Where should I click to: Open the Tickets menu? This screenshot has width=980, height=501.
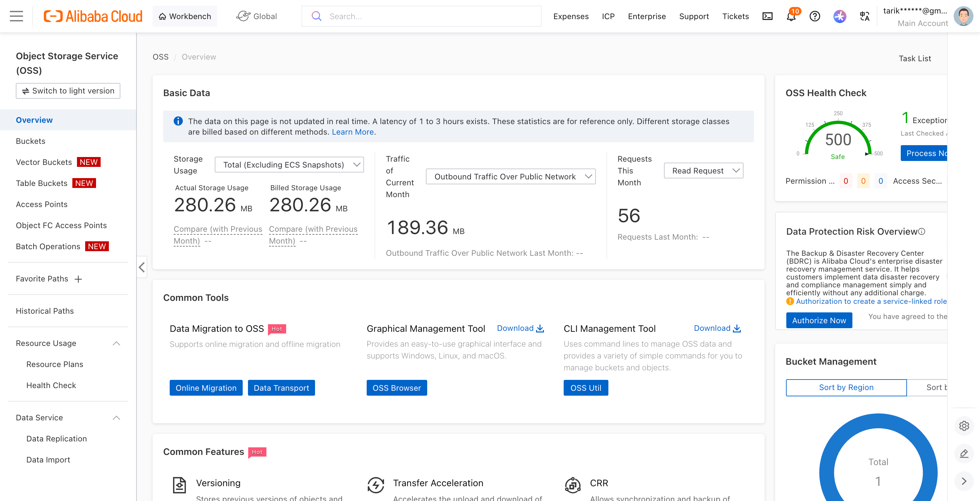coord(735,16)
